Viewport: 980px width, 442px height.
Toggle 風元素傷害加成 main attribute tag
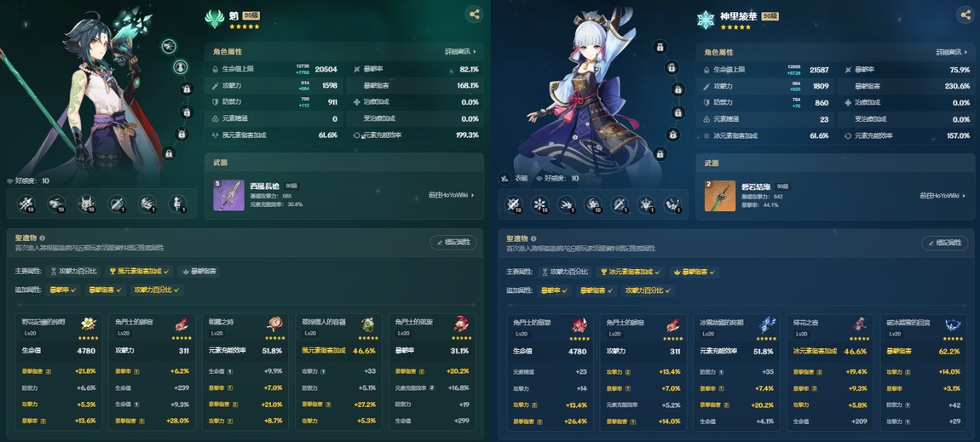click(x=140, y=272)
